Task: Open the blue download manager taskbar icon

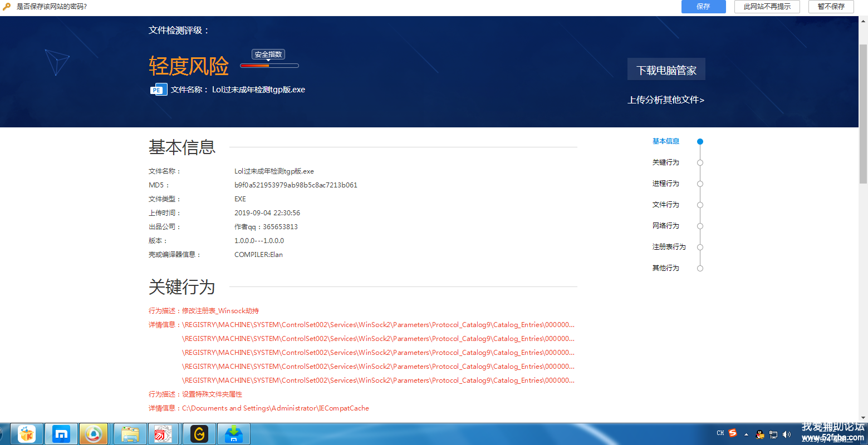Action: (x=233, y=434)
